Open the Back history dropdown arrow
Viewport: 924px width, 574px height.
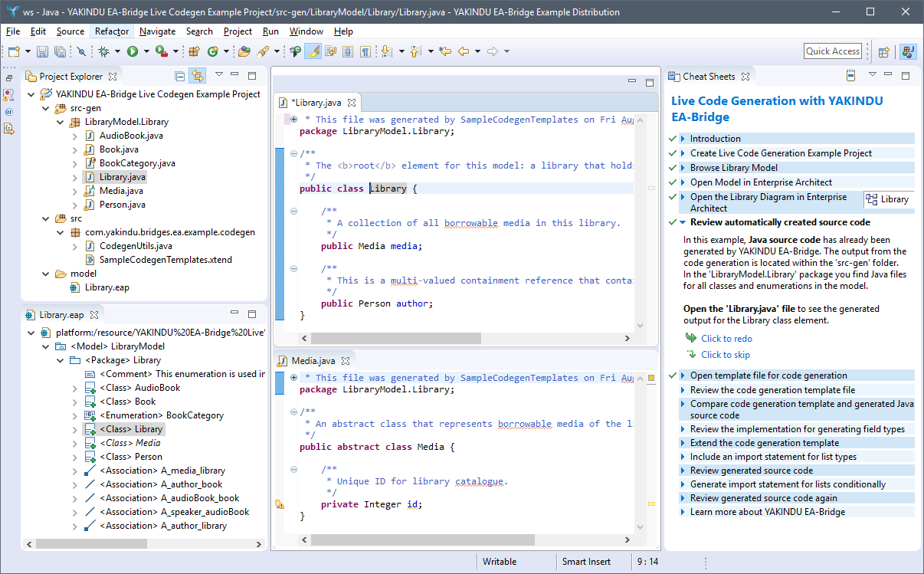pos(477,51)
